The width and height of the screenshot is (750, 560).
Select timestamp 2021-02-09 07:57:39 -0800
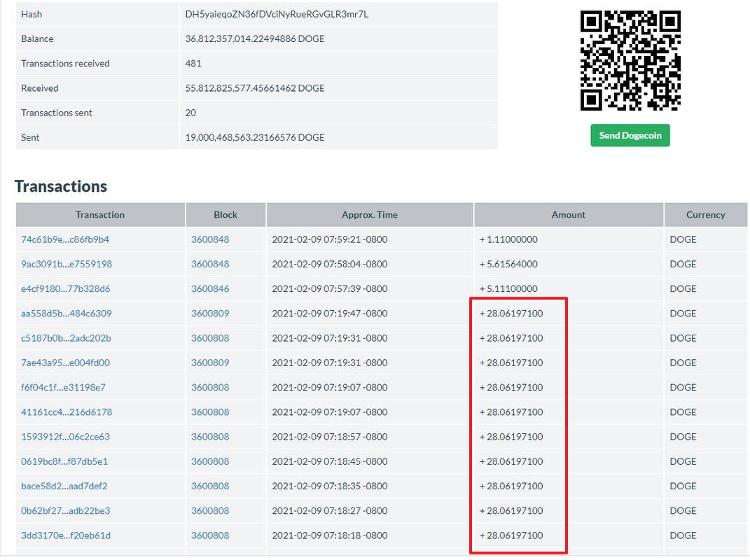[330, 289]
